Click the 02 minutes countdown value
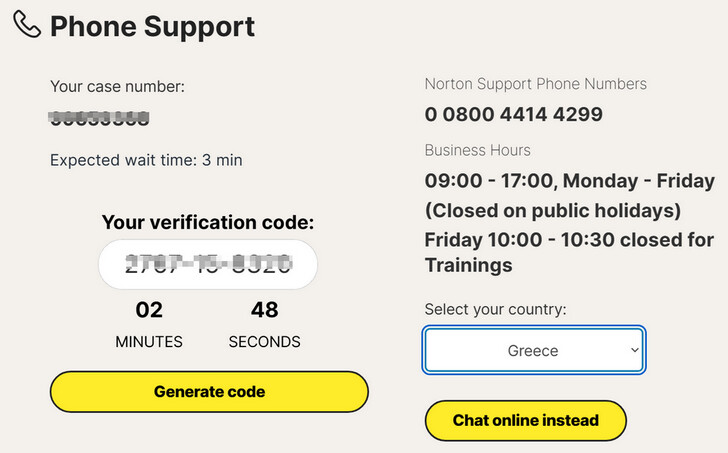Screen dimensions: 728x453 click(149, 310)
